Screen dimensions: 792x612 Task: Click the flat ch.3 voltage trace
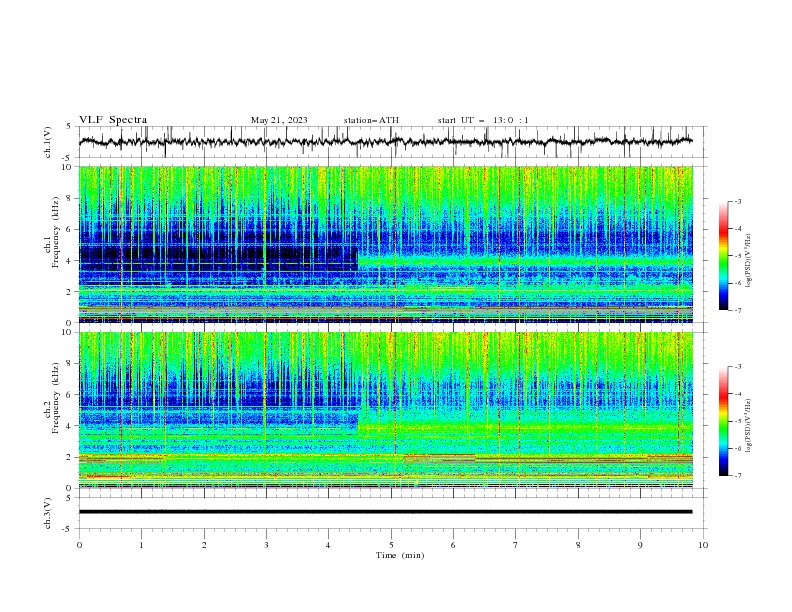tap(385, 512)
